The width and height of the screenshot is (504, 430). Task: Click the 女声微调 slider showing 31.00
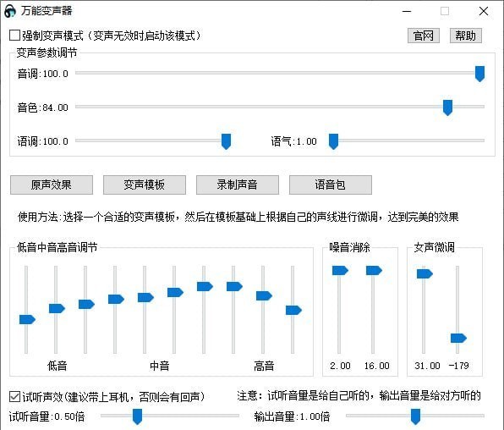pyautogui.click(x=425, y=274)
